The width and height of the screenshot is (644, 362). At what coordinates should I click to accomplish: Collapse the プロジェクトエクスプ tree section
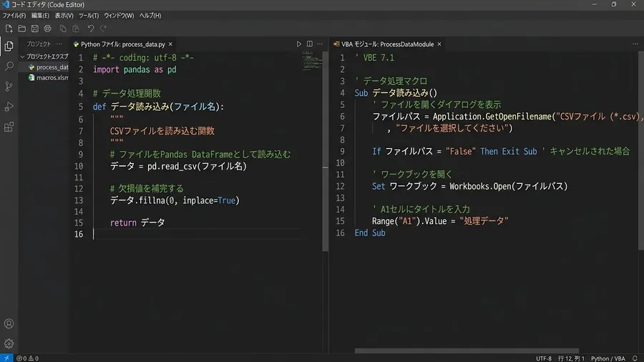pyautogui.click(x=23, y=57)
